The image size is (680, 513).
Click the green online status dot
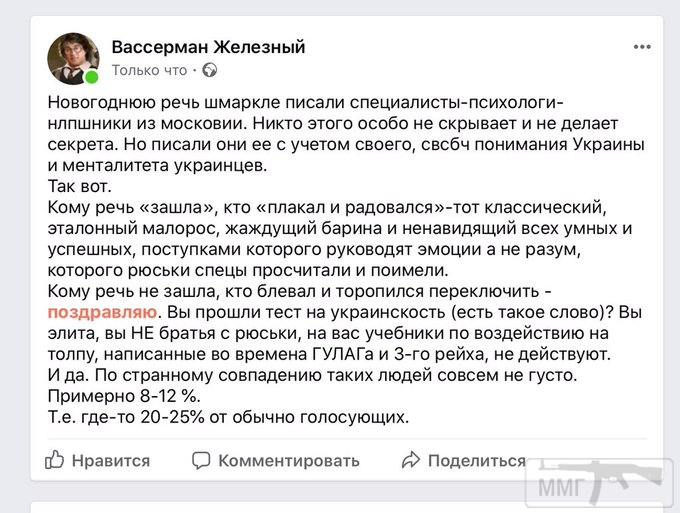[92, 77]
